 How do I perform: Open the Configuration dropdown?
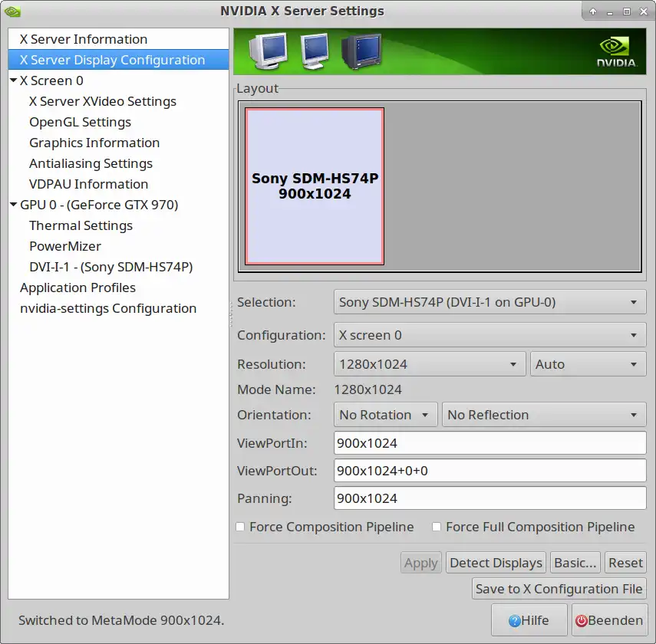point(490,335)
